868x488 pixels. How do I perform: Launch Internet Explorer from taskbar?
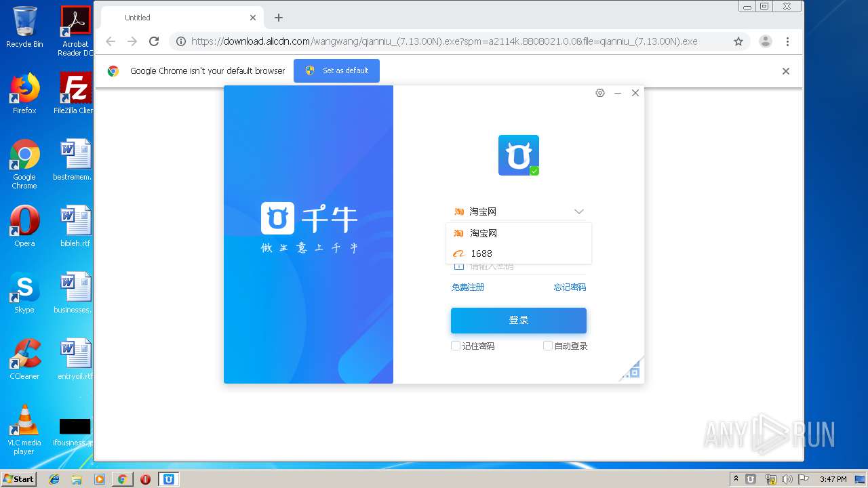(54, 479)
